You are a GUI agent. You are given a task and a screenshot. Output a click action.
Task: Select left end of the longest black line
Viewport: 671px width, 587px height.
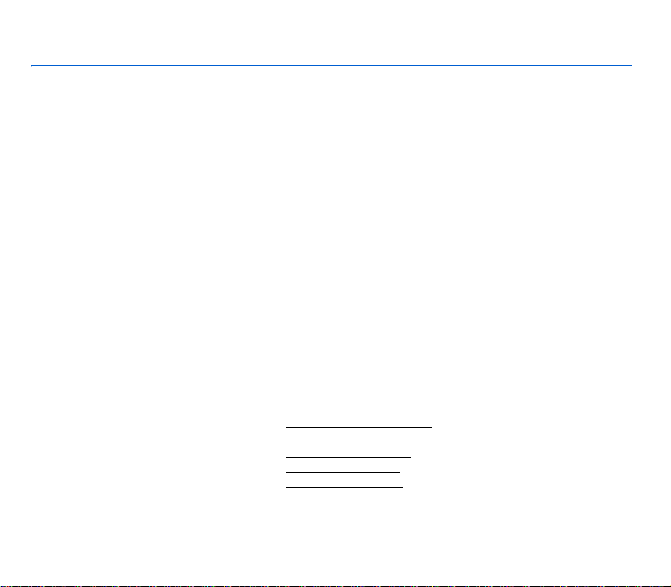(x=287, y=427)
